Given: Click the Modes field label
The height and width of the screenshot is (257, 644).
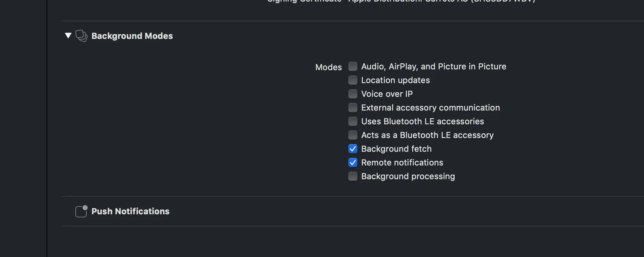Looking at the screenshot, I should (328, 67).
